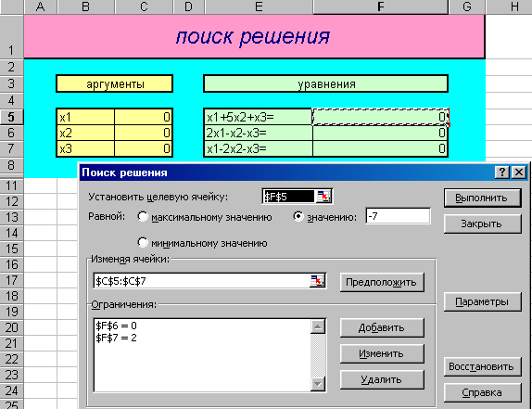Click constraints list scroll up arrow
The image size is (532, 409).
pyautogui.click(x=318, y=327)
